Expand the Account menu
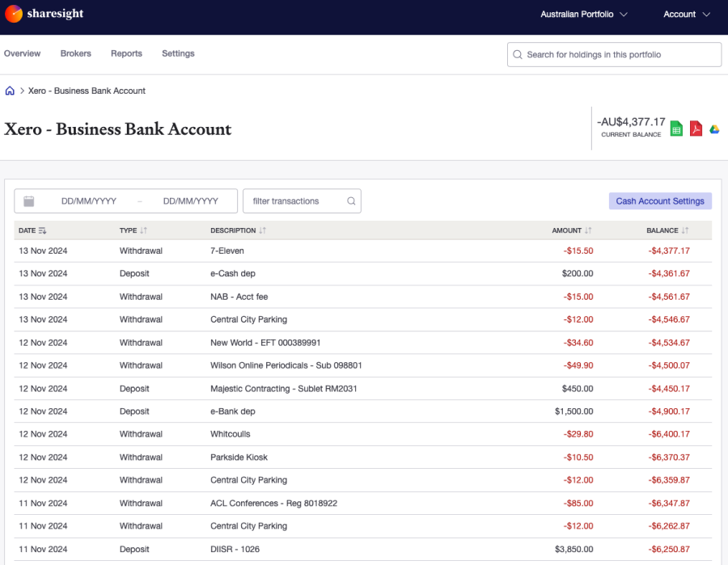This screenshot has height=565, width=728. click(687, 14)
